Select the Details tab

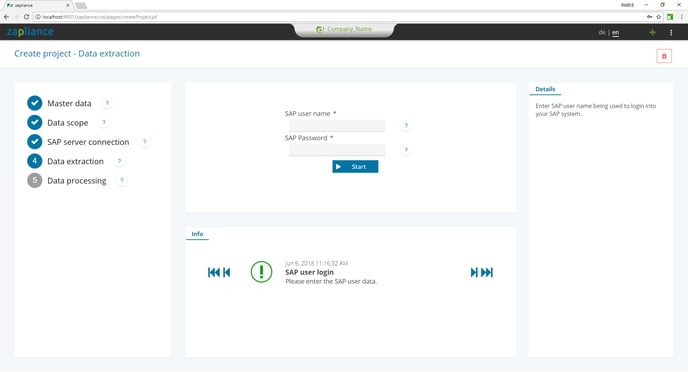pyautogui.click(x=545, y=89)
